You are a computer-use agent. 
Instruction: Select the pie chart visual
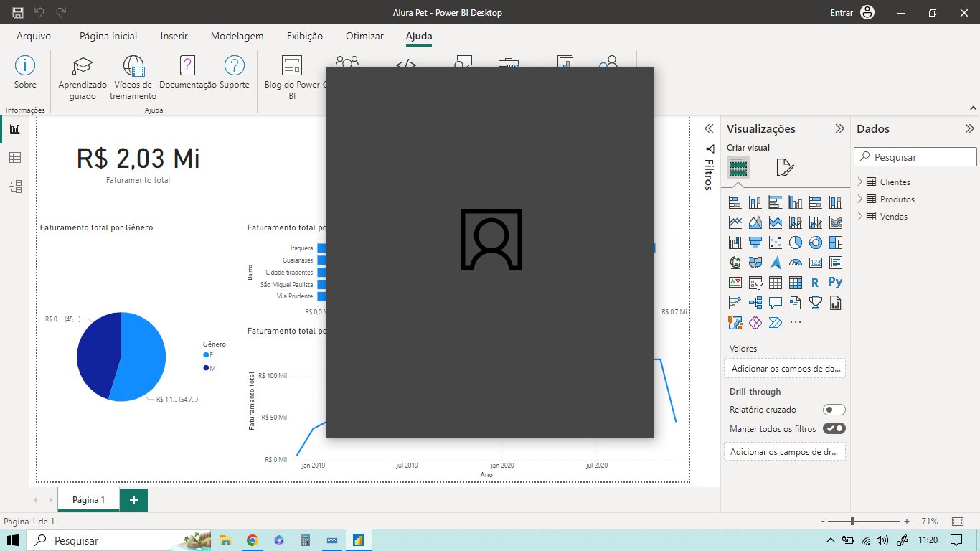(x=795, y=242)
